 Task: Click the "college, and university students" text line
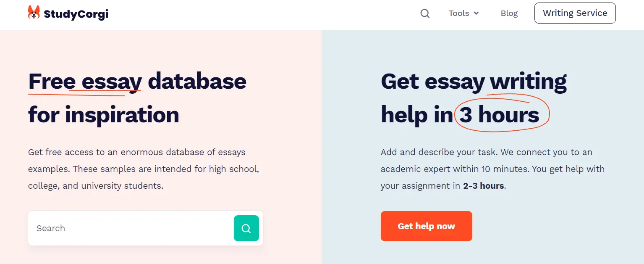point(96,186)
